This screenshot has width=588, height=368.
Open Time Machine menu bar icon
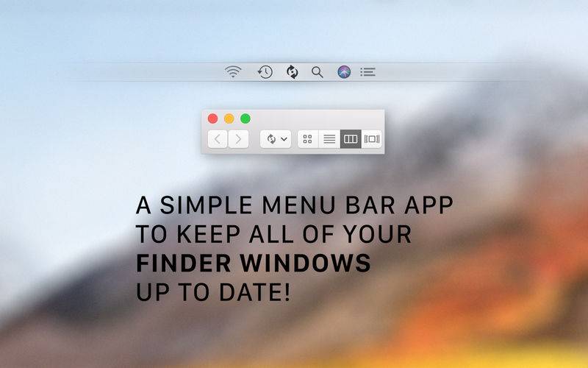[x=265, y=71]
